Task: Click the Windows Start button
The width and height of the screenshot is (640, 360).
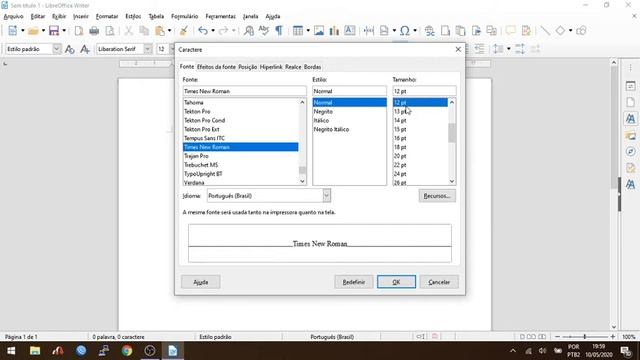Action: pos(11,351)
